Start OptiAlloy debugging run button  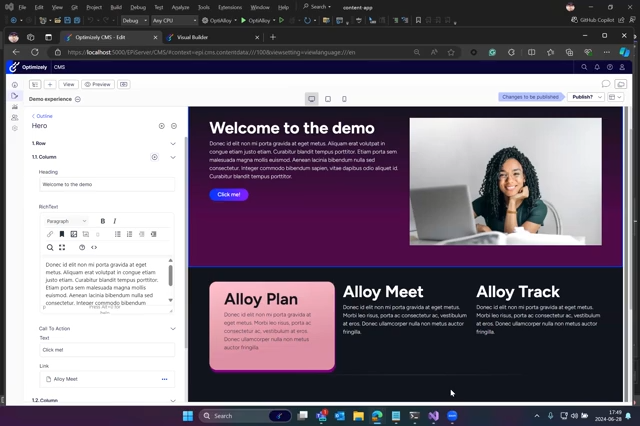pos(255,20)
